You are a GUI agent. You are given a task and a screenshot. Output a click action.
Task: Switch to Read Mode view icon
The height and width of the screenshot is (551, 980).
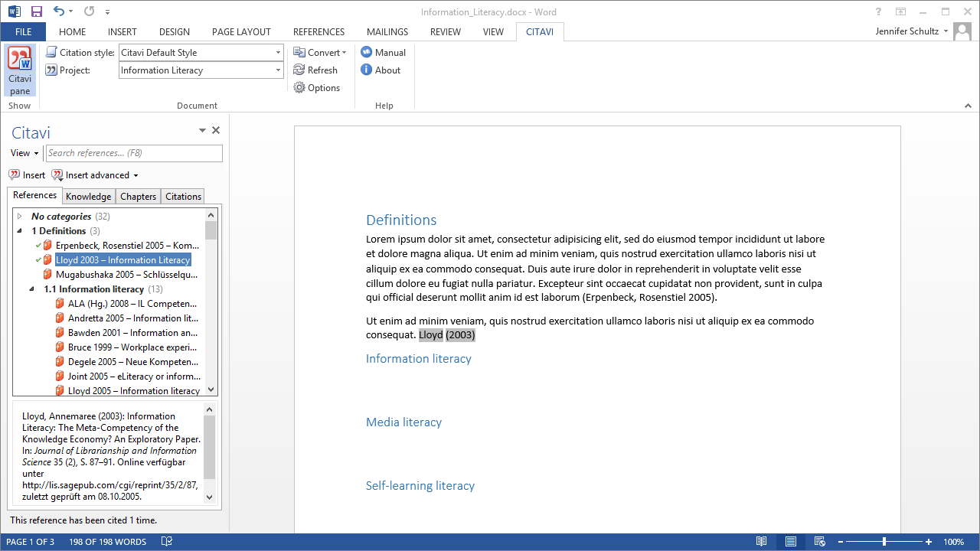tap(761, 542)
